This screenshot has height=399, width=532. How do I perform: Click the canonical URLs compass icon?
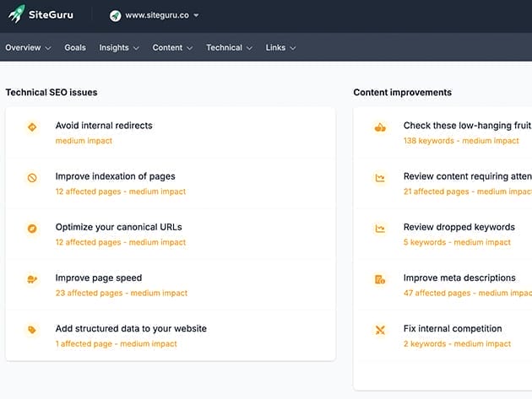[32, 229]
